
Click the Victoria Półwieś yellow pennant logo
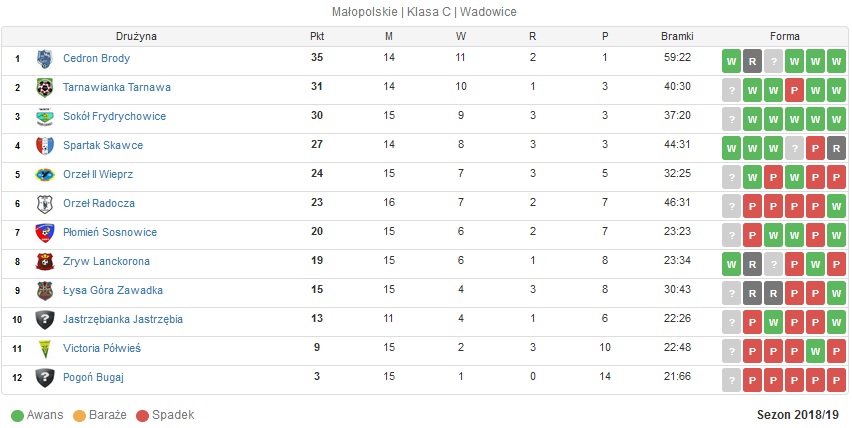pyautogui.click(x=45, y=348)
